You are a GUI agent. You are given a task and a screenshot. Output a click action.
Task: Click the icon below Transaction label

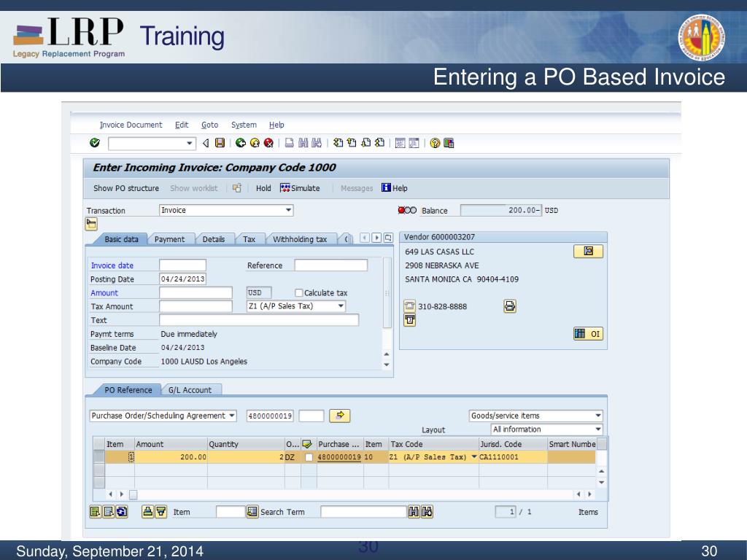click(x=91, y=224)
